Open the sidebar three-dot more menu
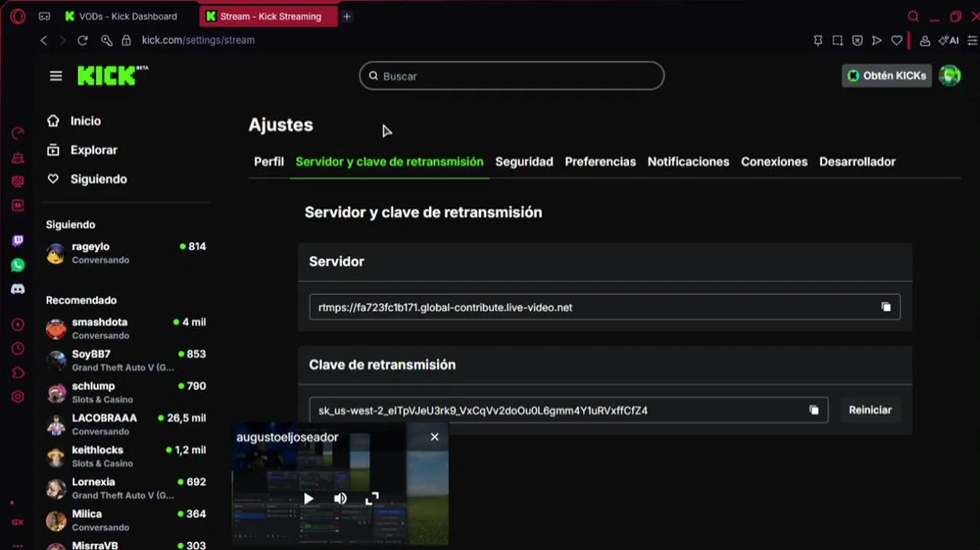980x550 pixels. click(18, 545)
